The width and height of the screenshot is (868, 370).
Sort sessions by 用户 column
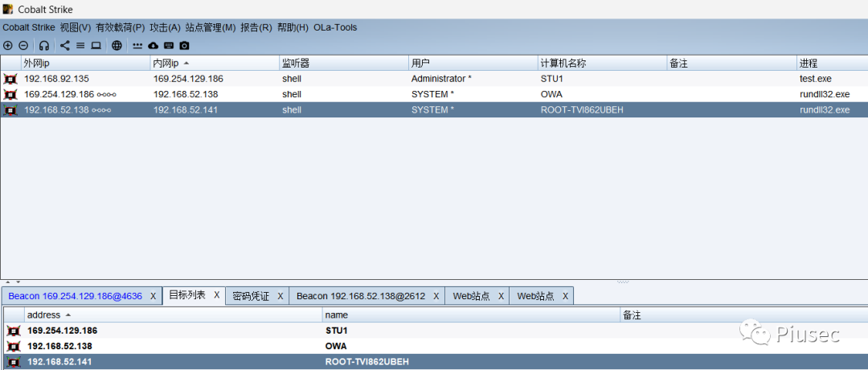click(474, 64)
